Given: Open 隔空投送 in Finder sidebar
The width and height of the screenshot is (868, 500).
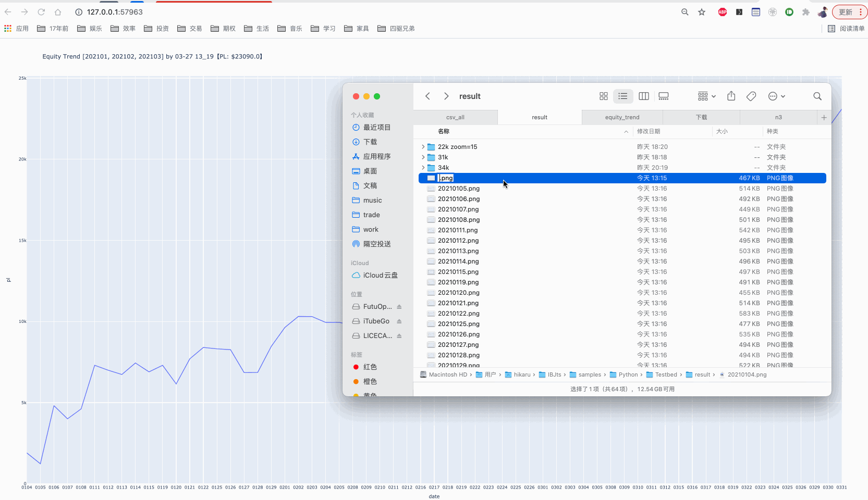Looking at the screenshot, I should 376,244.
